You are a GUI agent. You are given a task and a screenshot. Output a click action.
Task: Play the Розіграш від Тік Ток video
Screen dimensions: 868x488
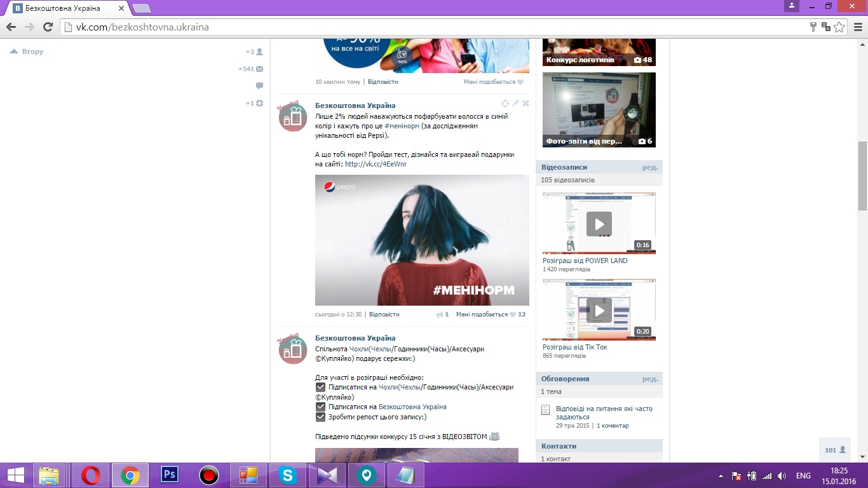click(599, 309)
